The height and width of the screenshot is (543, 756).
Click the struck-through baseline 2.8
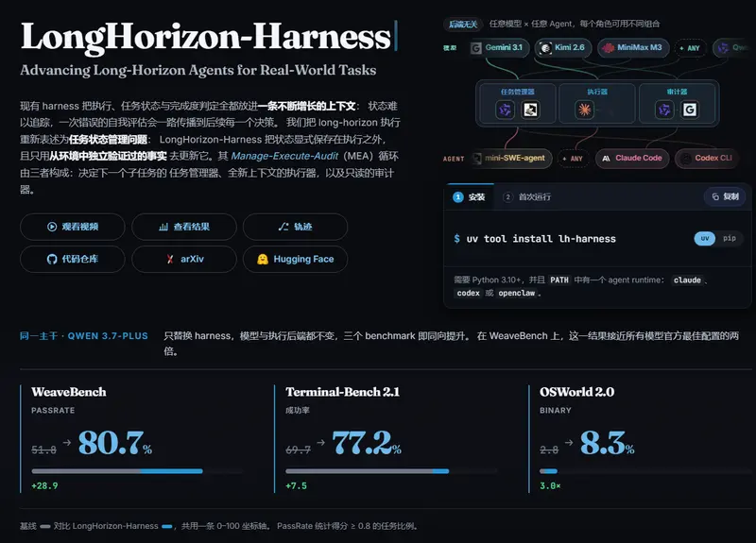click(549, 450)
